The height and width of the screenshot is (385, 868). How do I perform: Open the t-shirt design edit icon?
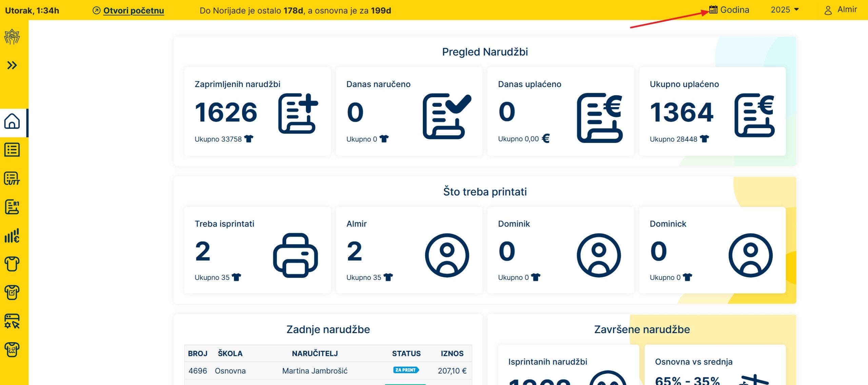point(12,292)
